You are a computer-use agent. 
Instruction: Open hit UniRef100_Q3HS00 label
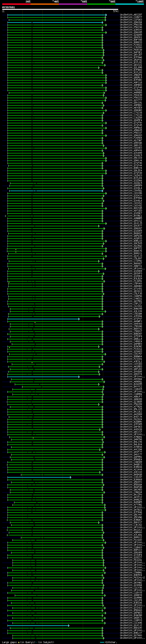131,30
